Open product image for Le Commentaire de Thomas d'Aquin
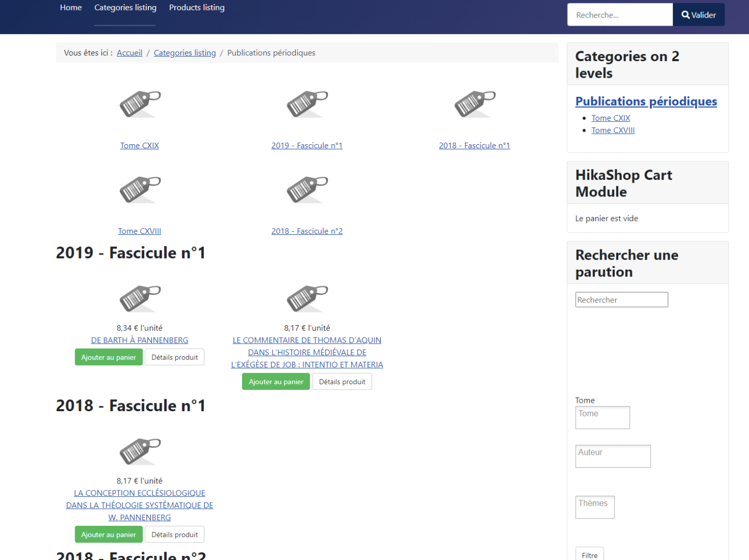The height and width of the screenshot is (560, 749). tap(307, 298)
